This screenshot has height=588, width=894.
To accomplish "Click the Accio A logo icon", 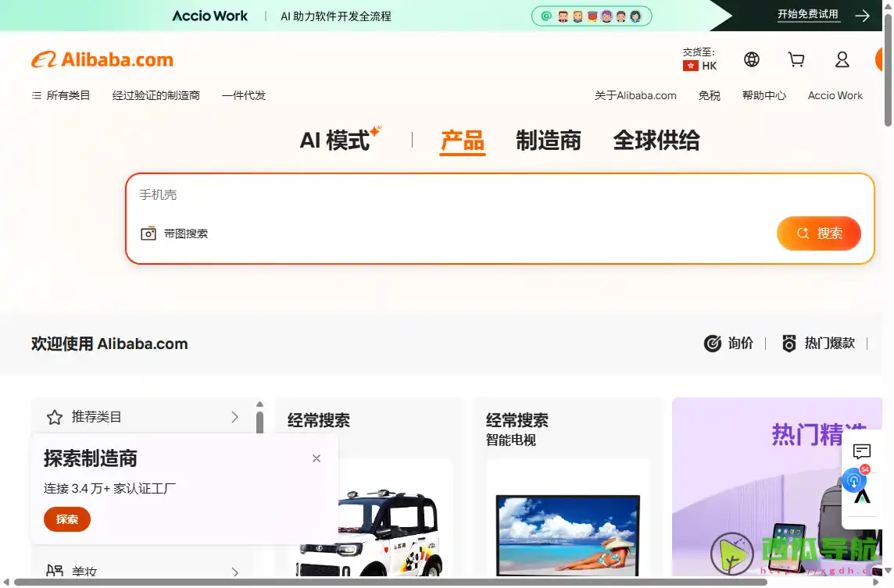I will point(862,497).
